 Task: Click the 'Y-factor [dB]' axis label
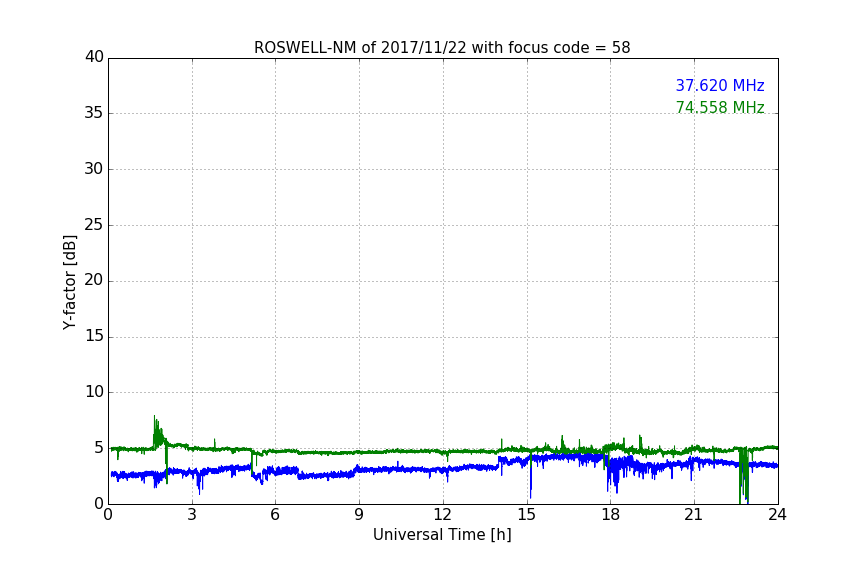pyautogui.click(x=69, y=282)
